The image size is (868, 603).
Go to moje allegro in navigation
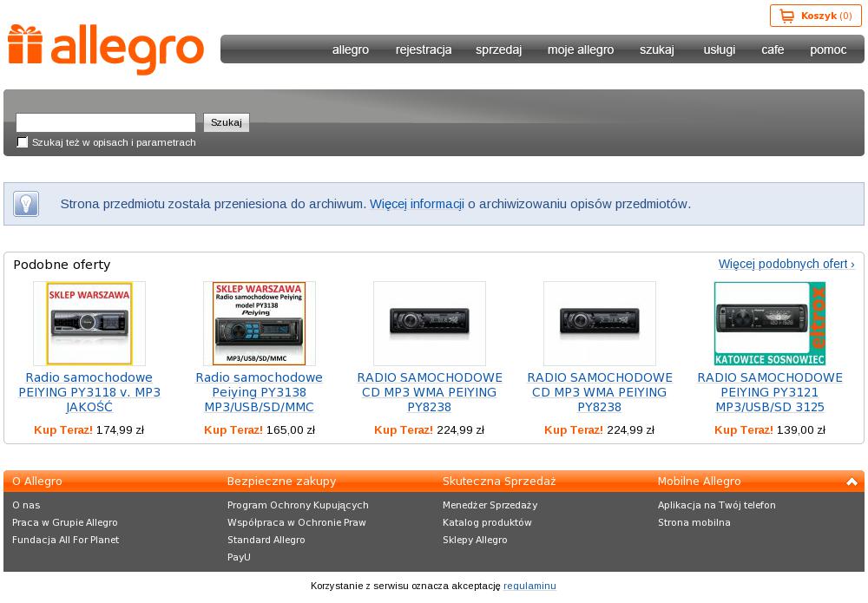click(581, 49)
